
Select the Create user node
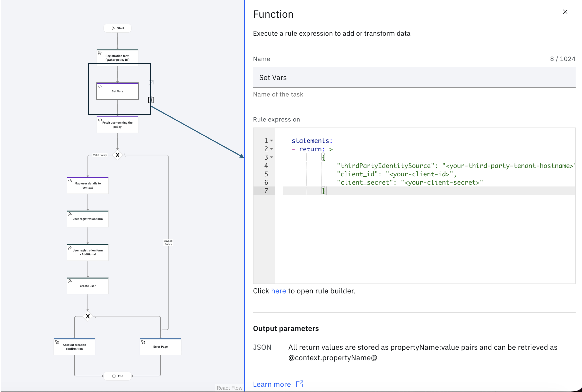click(88, 286)
